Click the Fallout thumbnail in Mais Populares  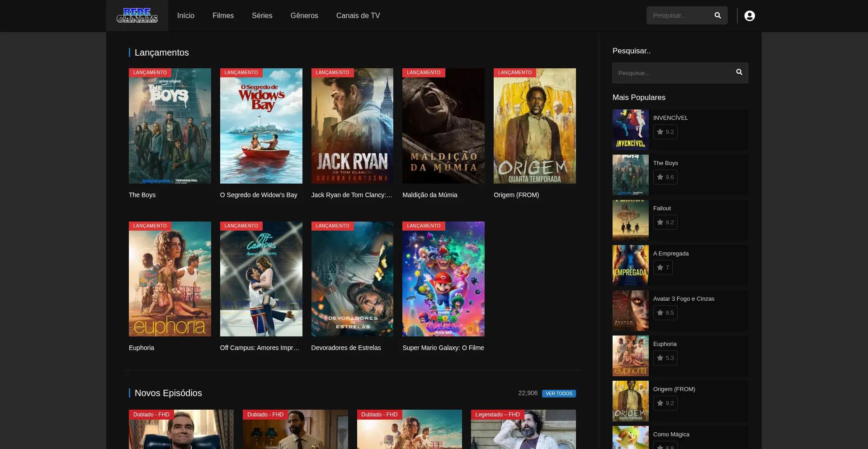click(x=631, y=220)
